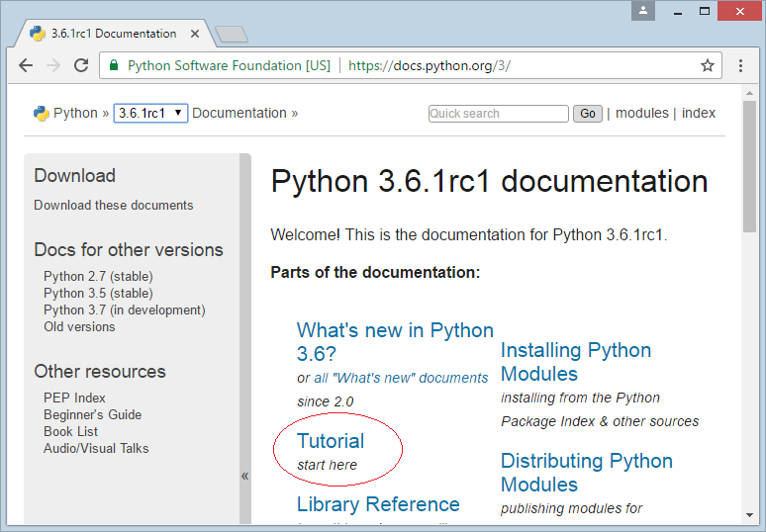Open What's new in Python 3.6
The image size is (766, 532).
[x=395, y=342]
